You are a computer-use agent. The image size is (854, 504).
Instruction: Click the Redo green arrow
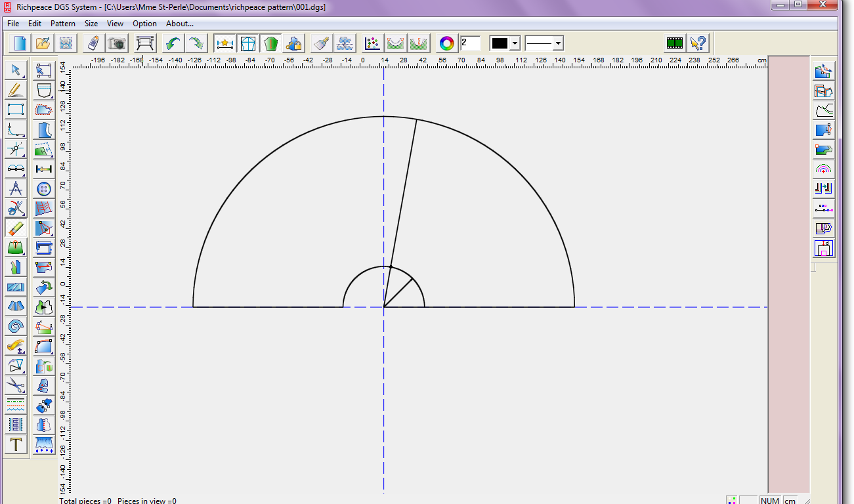click(x=195, y=43)
